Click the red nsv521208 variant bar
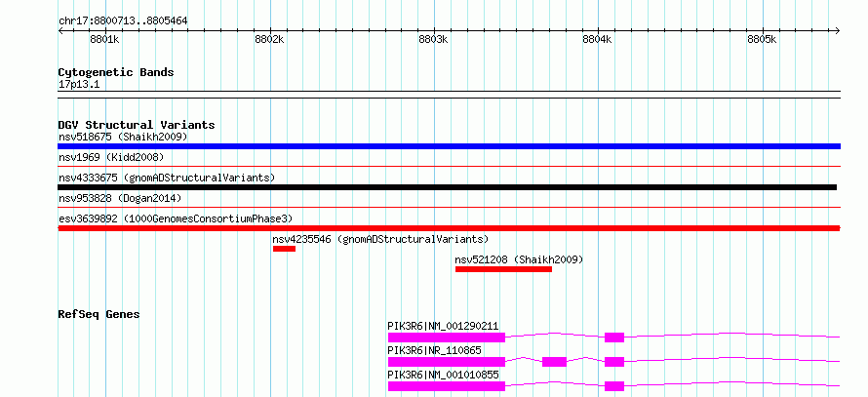The height and width of the screenshot is (397, 868). pyautogui.click(x=504, y=269)
